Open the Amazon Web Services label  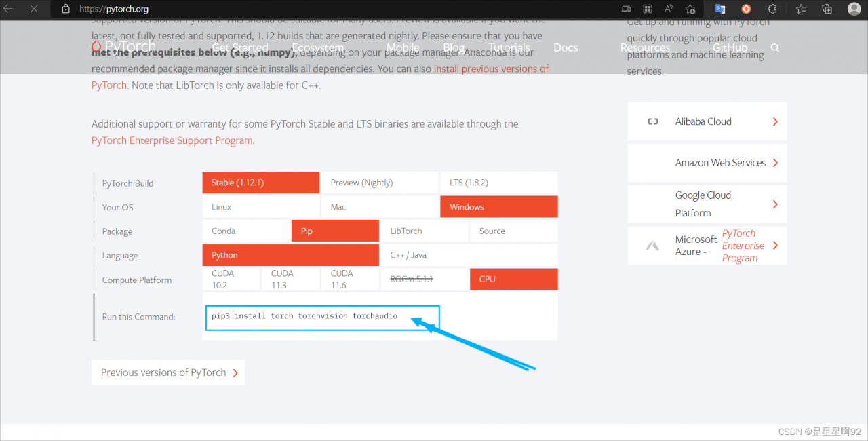click(x=720, y=163)
